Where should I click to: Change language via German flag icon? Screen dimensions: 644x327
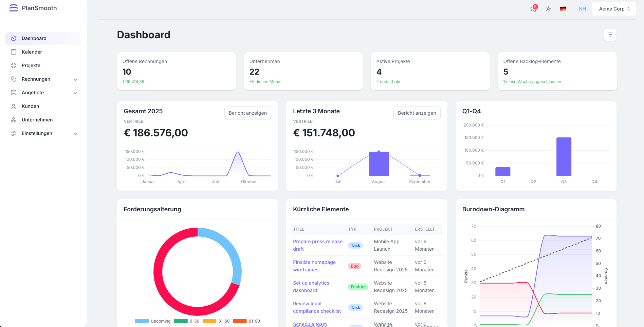pyautogui.click(x=563, y=9)
